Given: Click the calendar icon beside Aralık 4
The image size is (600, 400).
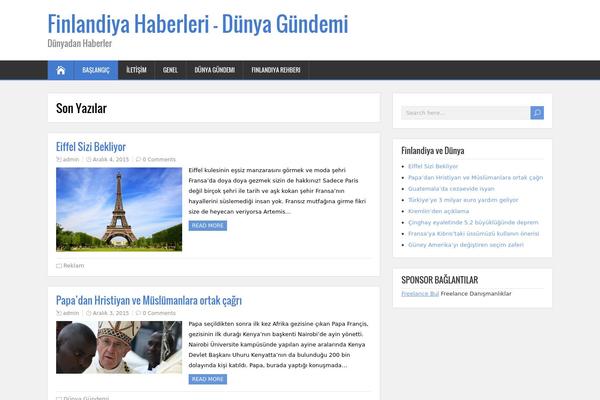Looking at the screenshot, I should [x=89, y=159].
